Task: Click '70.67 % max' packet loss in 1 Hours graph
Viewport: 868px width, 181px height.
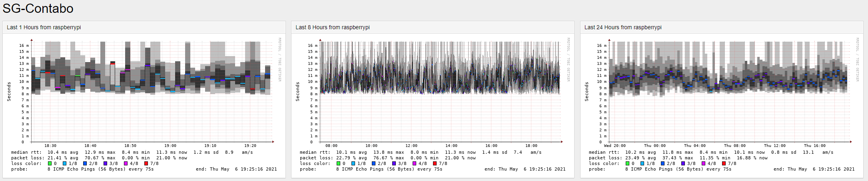Action: coord(100,158)
